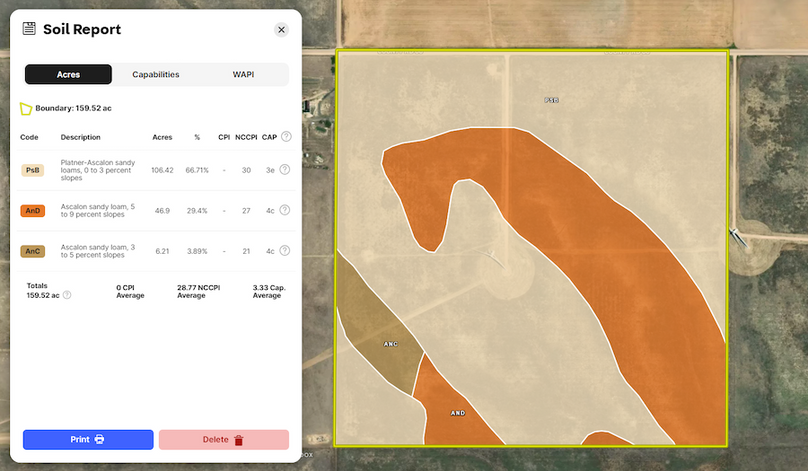The width and height of the screenshot is (808, 471).
Task: Click help icon in AnD row
Action: (x=285, y=211)
